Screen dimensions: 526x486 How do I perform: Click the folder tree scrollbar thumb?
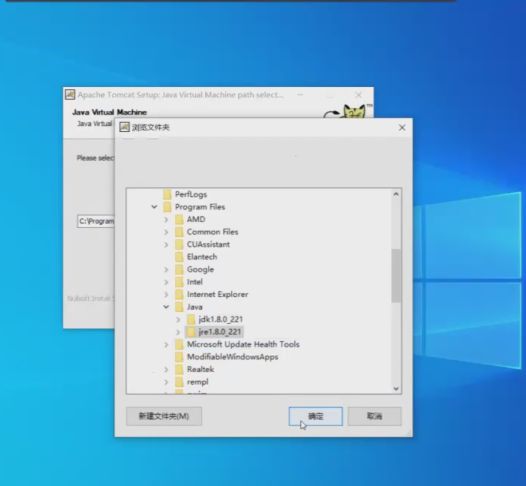pos(396,276)
